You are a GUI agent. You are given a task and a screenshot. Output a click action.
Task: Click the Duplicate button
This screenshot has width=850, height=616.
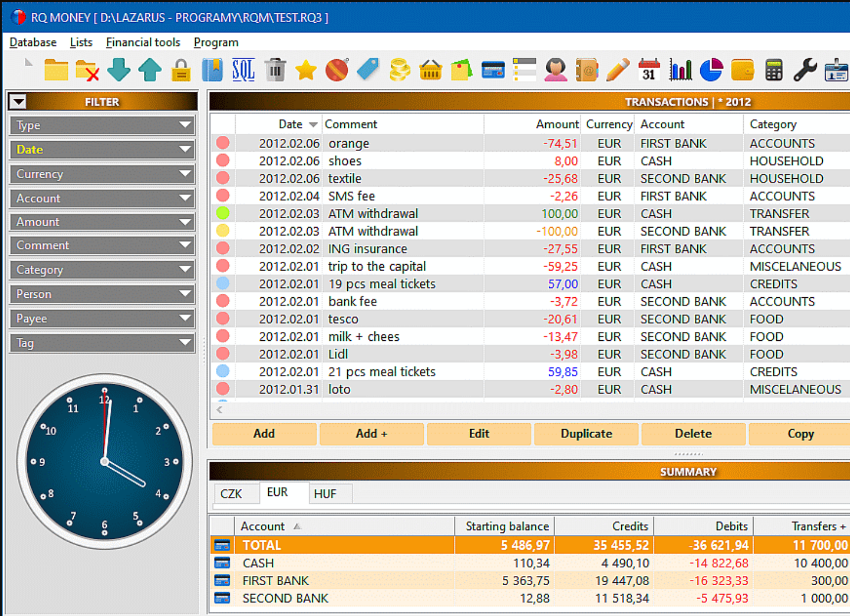pos(586,434)
